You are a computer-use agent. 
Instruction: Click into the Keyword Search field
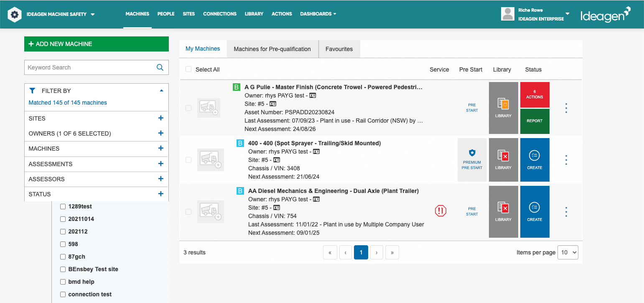pos(90,67)
